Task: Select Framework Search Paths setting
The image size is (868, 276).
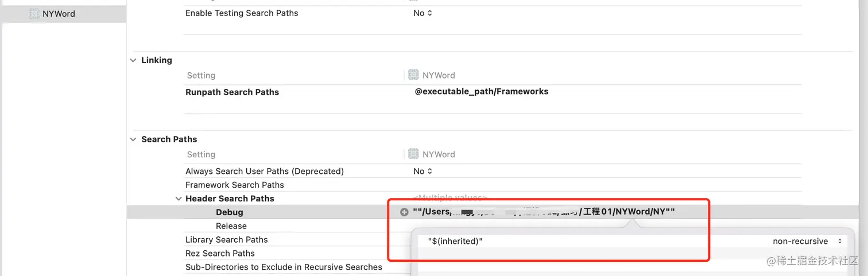Action: (234, 185)
